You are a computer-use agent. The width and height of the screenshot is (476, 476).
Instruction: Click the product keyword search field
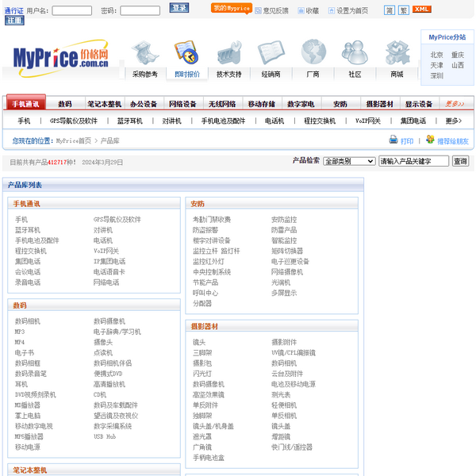click(x=413, y=161)
